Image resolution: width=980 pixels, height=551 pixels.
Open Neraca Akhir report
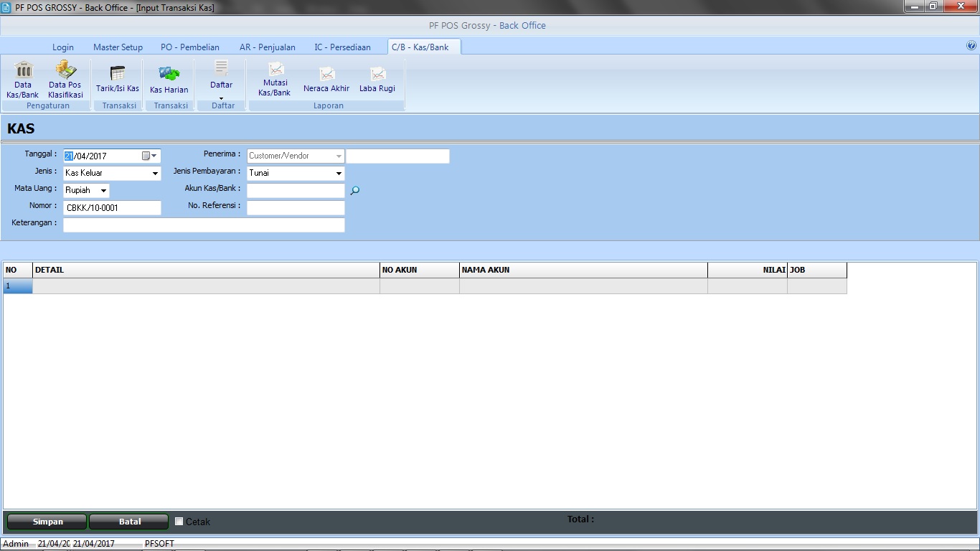click(x=326, y=79)
